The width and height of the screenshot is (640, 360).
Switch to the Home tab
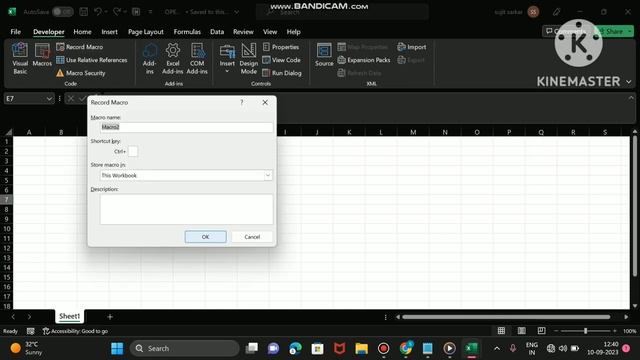pyautogui.click(x=82, y=32)
